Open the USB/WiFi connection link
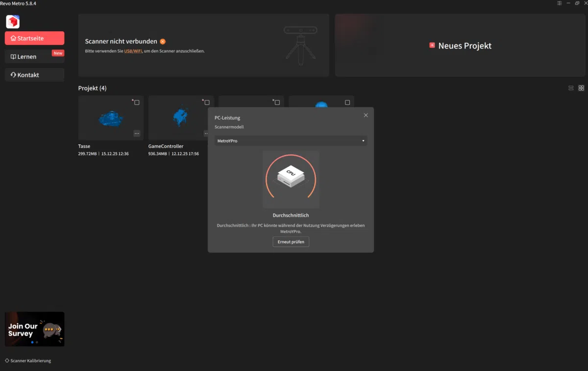 pyautogui.click(x=133, y=50)
